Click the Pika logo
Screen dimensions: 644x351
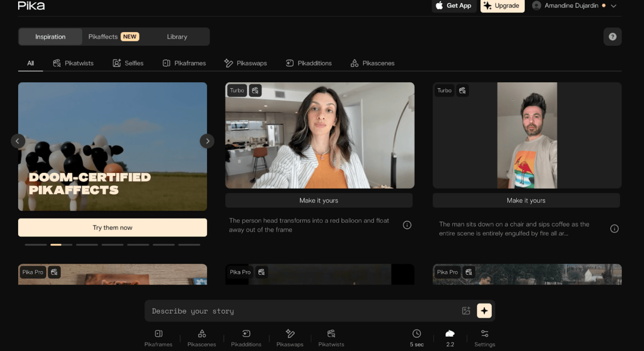point(31,5)
